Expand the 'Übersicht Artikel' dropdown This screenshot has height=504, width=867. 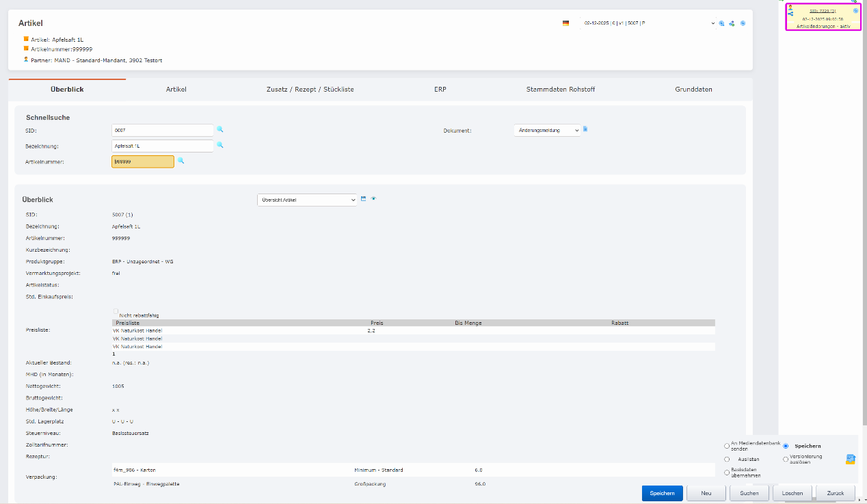click(x=307, y=200)
